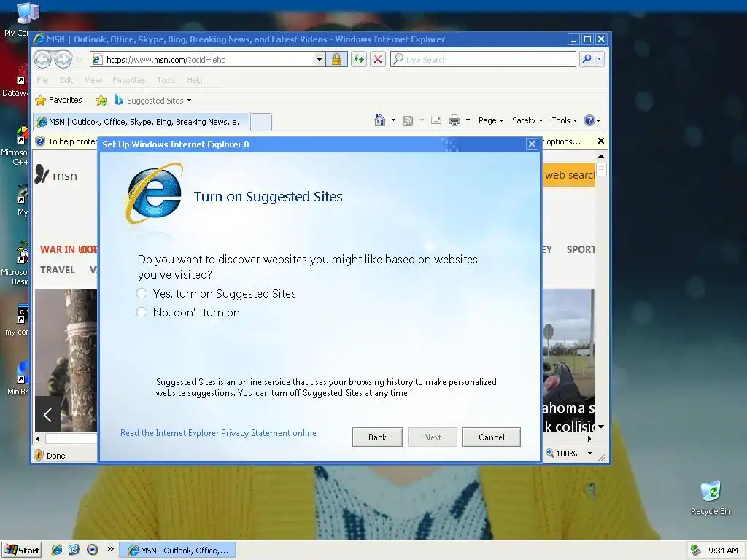Click the browser Back arrow button
Image resolution: width=747 pixels, height=560 pixels.
(x=43, y=60)
